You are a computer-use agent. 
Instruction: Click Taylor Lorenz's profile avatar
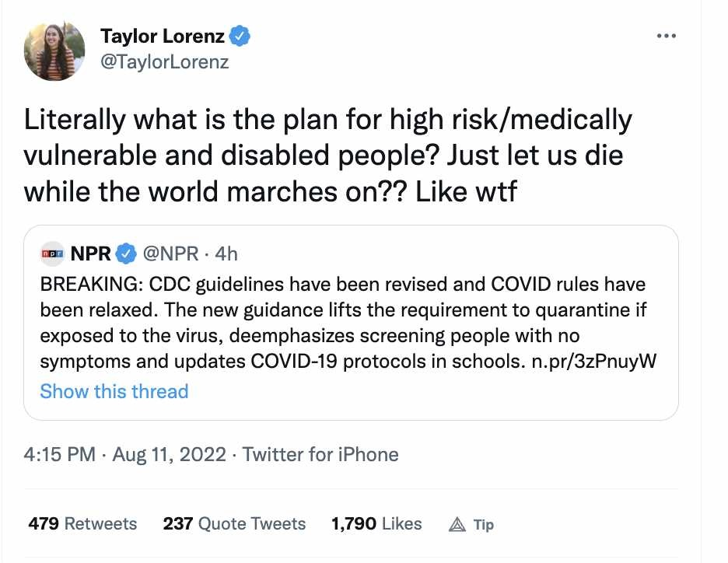coord(54,51)
